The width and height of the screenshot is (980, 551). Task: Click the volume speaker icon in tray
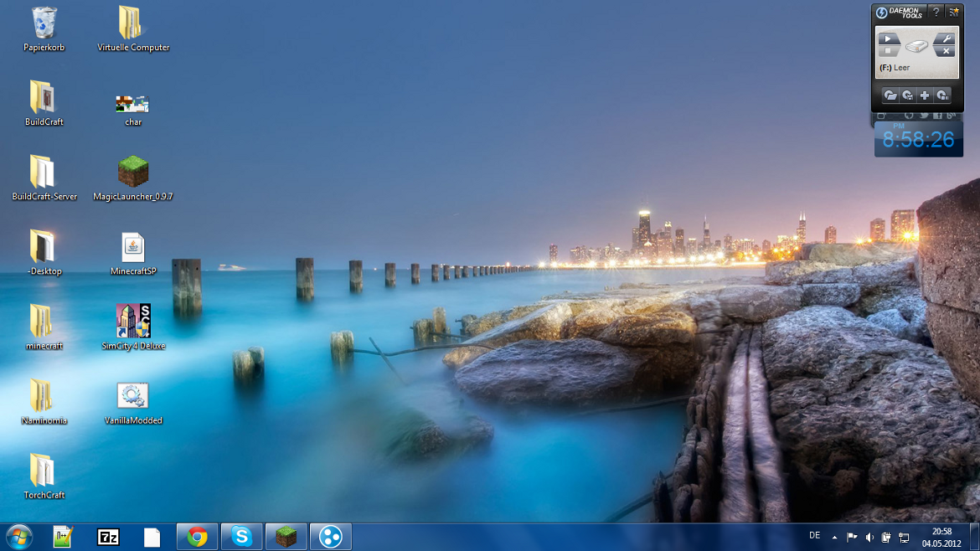click(x=869, y=537)
